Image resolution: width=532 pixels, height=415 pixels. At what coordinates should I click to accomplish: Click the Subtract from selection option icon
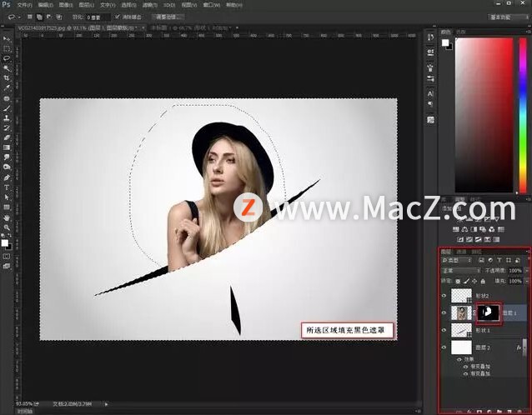(x=49, y=17)
